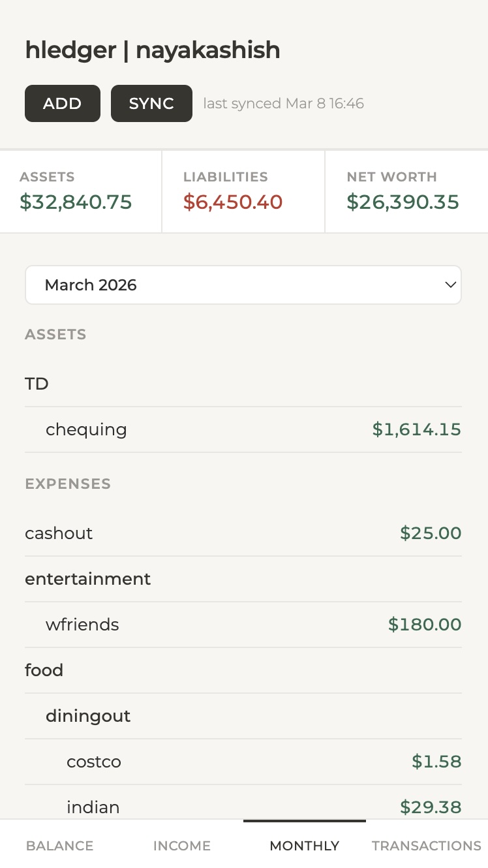Image resolution: width=488 pixels, height=868 pixels.
Task: Click the hledger page title
Action: click(153, 50)
